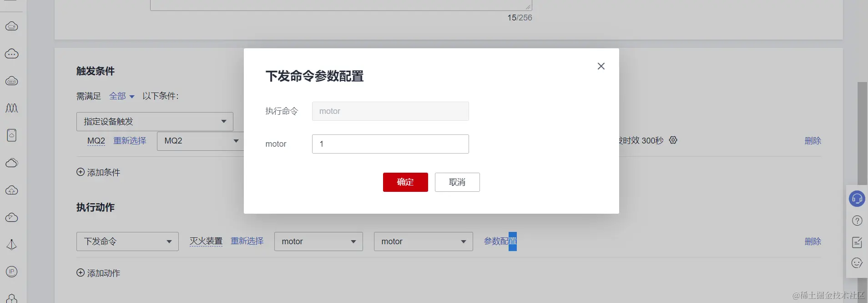Click the 15/256 character counter
Image resolution: width=868 pixels, height=303 pixels.
pos(520,18)
